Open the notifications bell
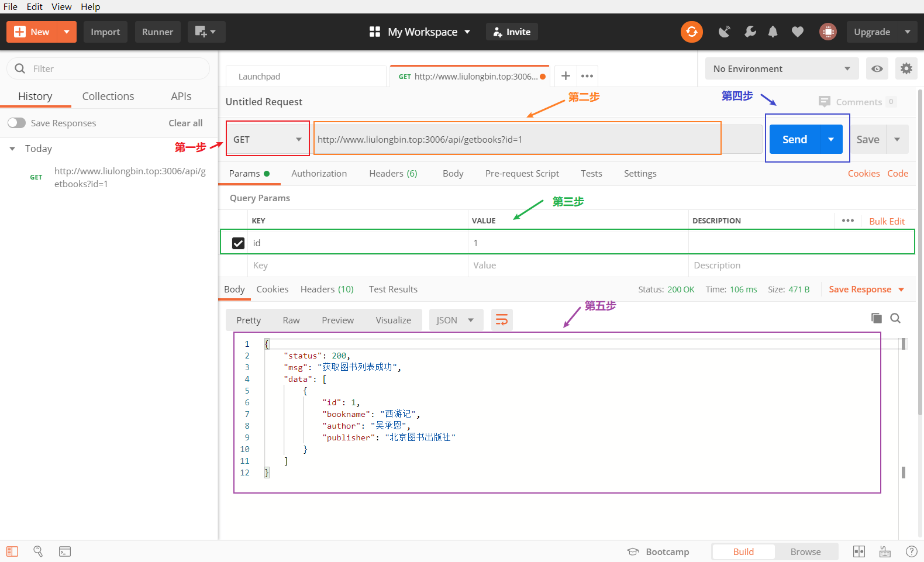Image resolution: width=924 pixels, height=562 pixels. coord(773,32)
